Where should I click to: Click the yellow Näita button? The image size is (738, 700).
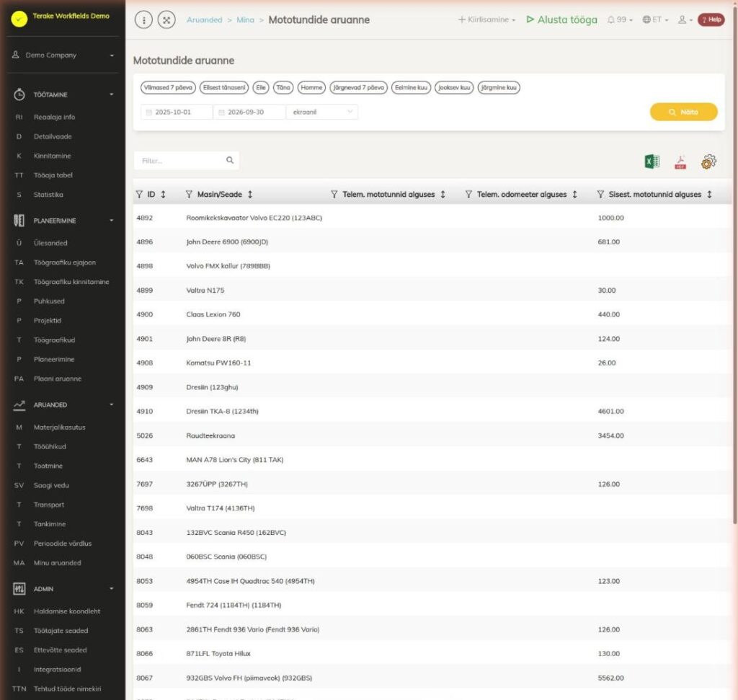point(683,112)
